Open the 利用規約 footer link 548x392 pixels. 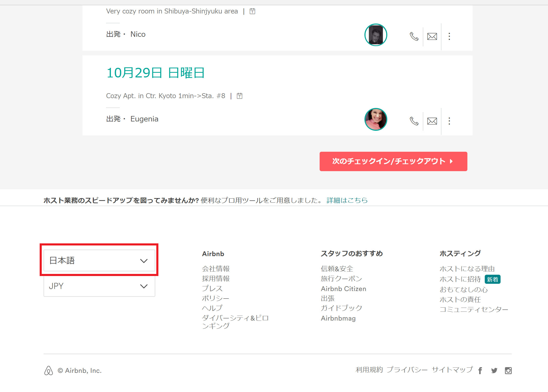(369, 370)
